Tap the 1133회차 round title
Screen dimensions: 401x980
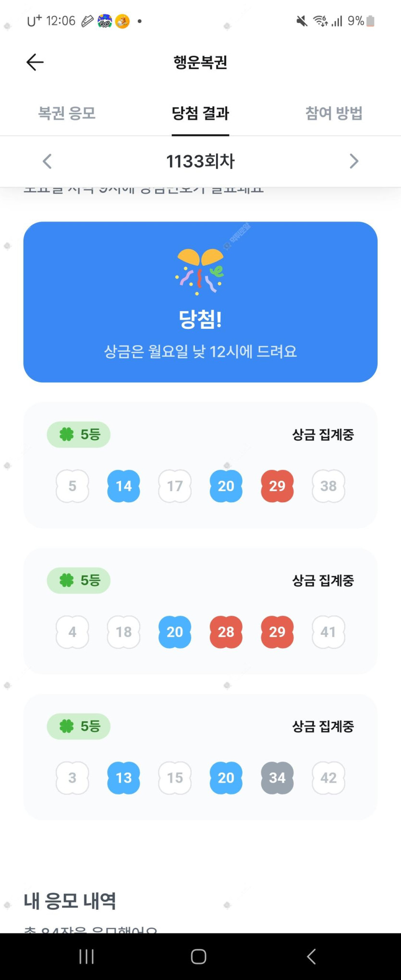point(200,161)
